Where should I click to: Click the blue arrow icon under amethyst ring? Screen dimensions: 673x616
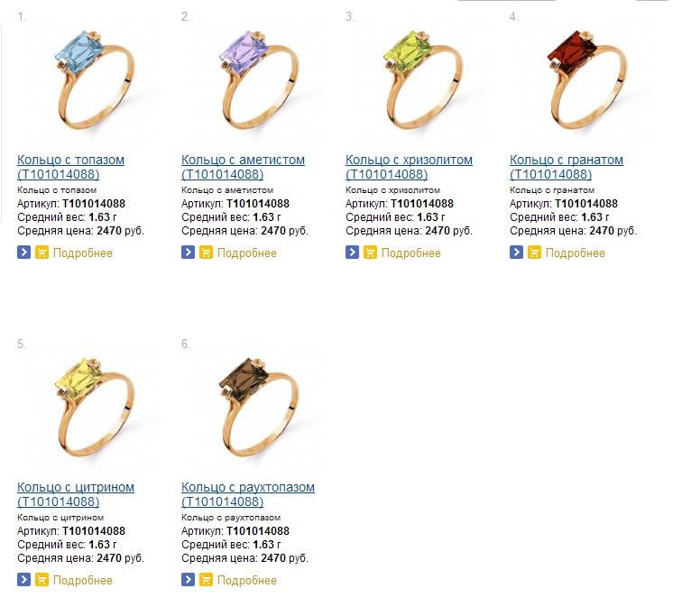188,252
